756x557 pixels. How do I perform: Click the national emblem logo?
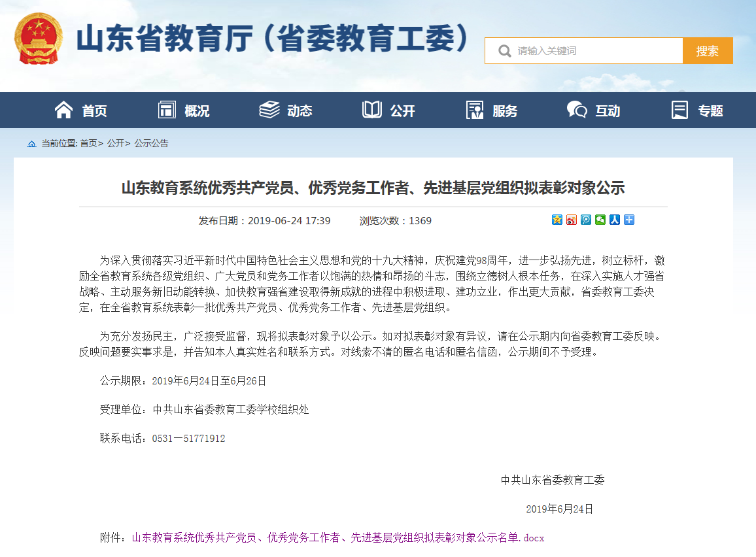[x=39, y=39]
